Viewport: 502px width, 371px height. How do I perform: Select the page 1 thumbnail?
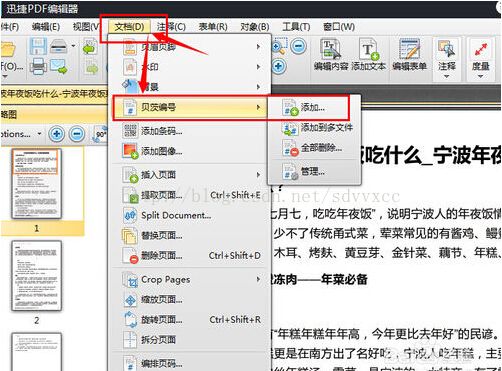[37, 184]
